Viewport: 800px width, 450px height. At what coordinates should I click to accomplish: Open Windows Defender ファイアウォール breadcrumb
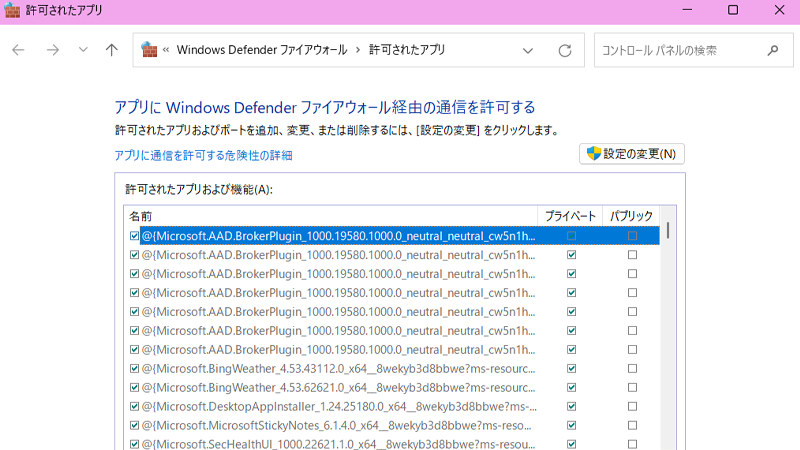[262, 50]
